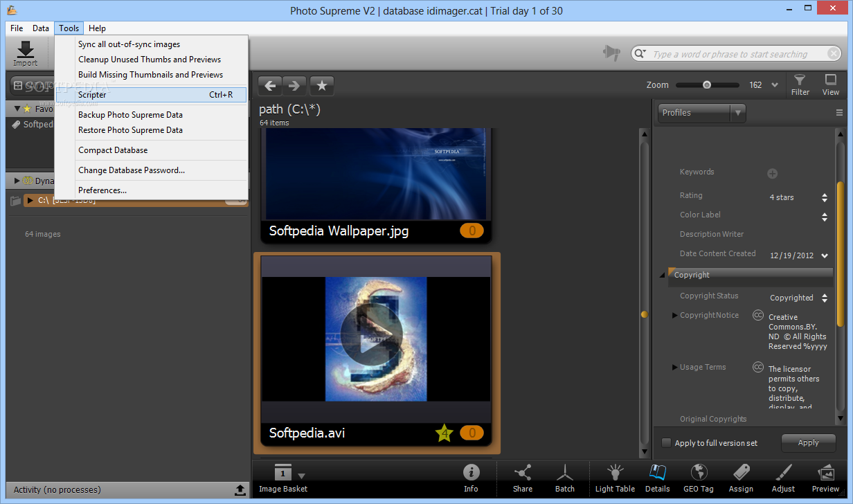Open the Date Content Created dropdown

click(825, 255)
